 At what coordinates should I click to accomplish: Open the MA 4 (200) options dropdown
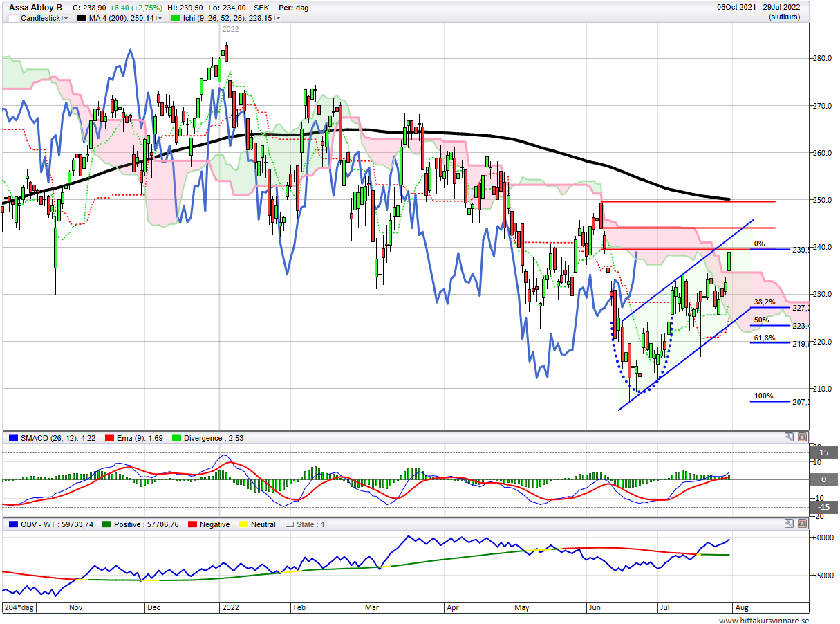[x=160, y=19]
